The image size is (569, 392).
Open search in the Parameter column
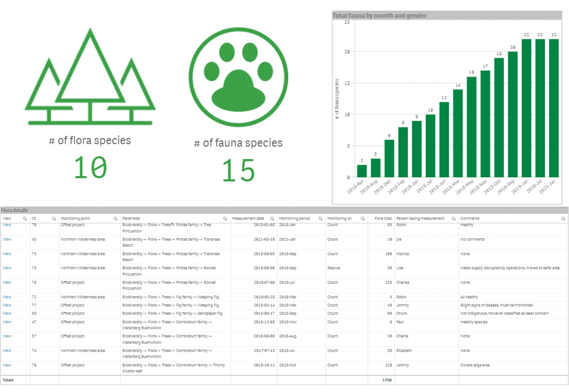225,218
